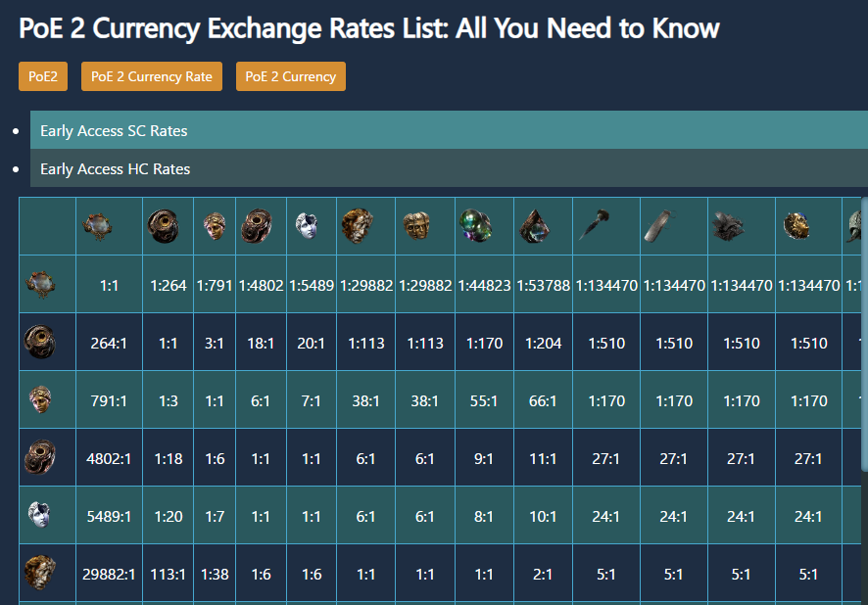This screenshot has height=605, width=868.
Task: Click the 1:44823 rate cell
Action: coord(484,285)
